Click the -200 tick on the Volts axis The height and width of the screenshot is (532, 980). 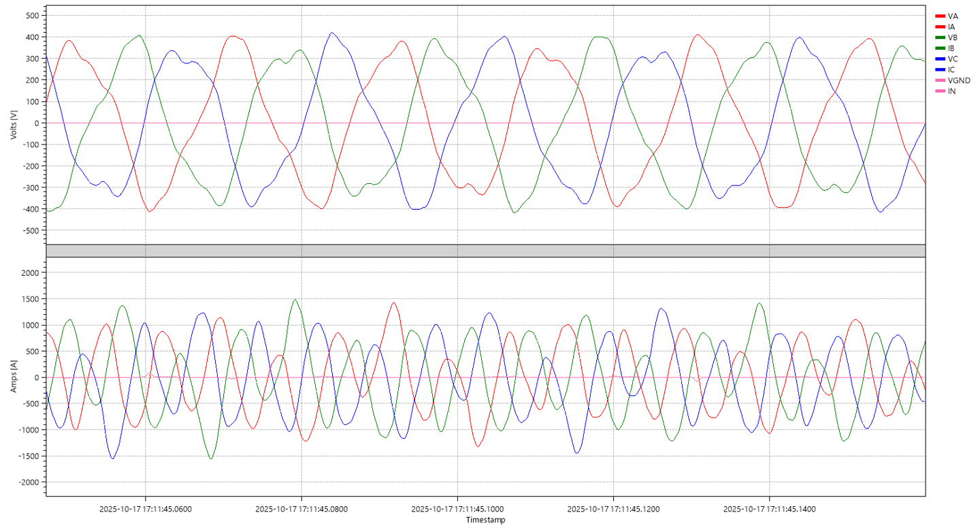32,166
